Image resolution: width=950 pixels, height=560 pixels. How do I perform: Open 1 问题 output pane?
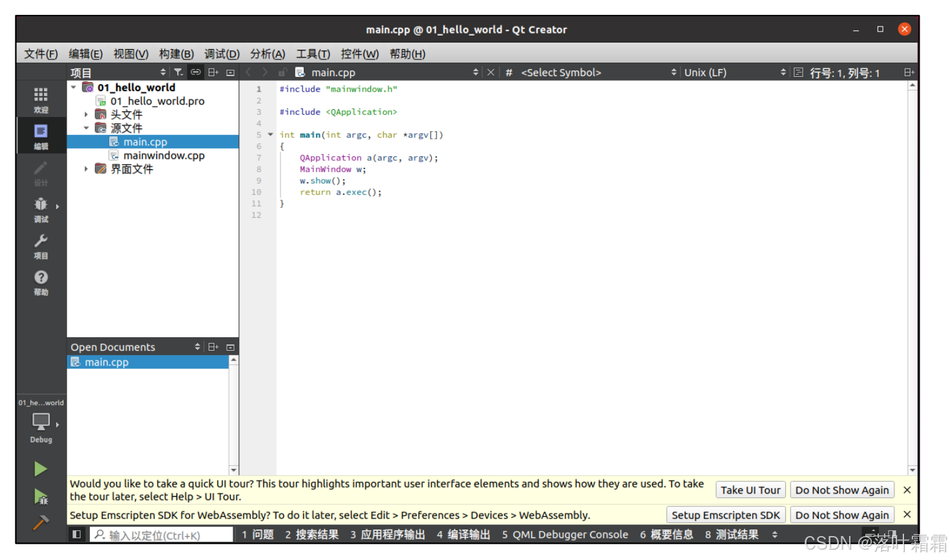[x=257, y=534]
